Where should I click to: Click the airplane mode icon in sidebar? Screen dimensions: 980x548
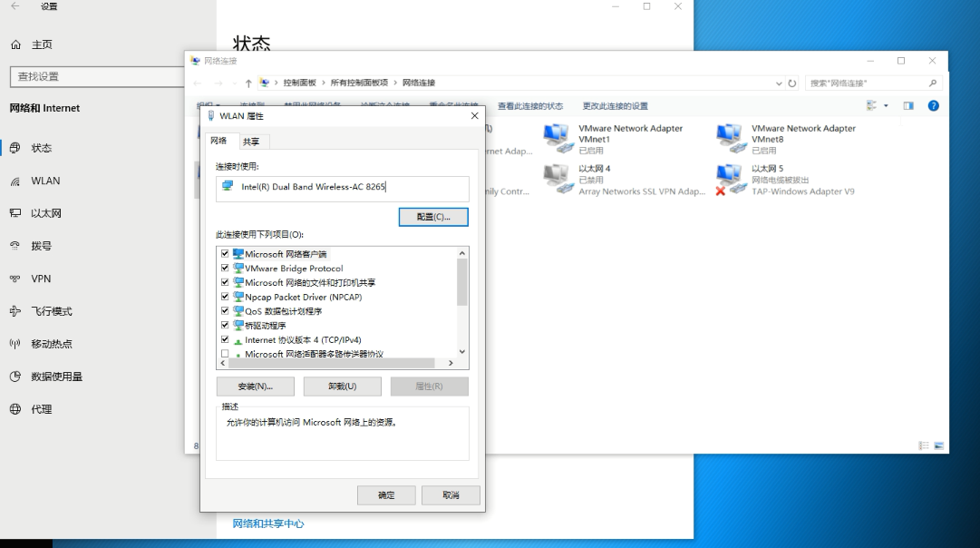click(15, 311)
